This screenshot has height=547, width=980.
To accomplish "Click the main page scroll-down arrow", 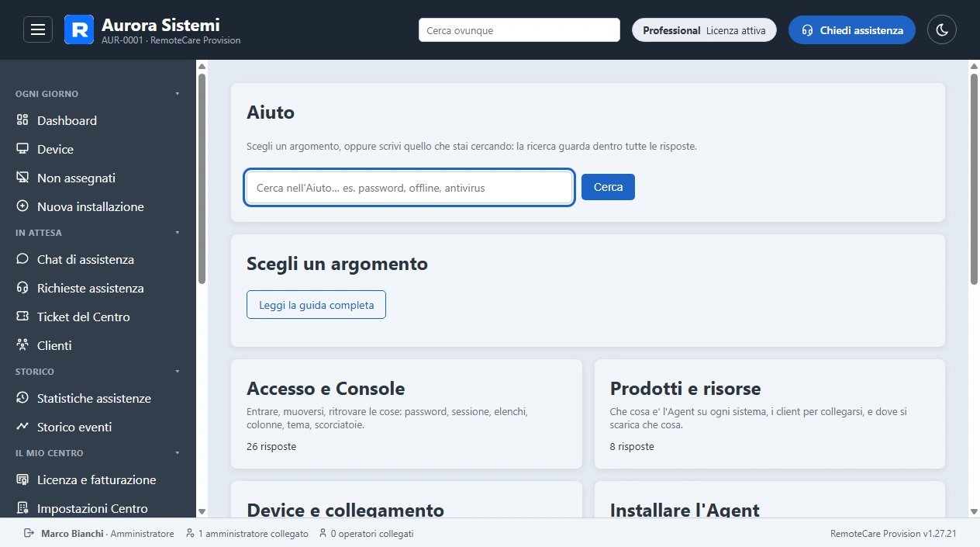I will 974,511.
